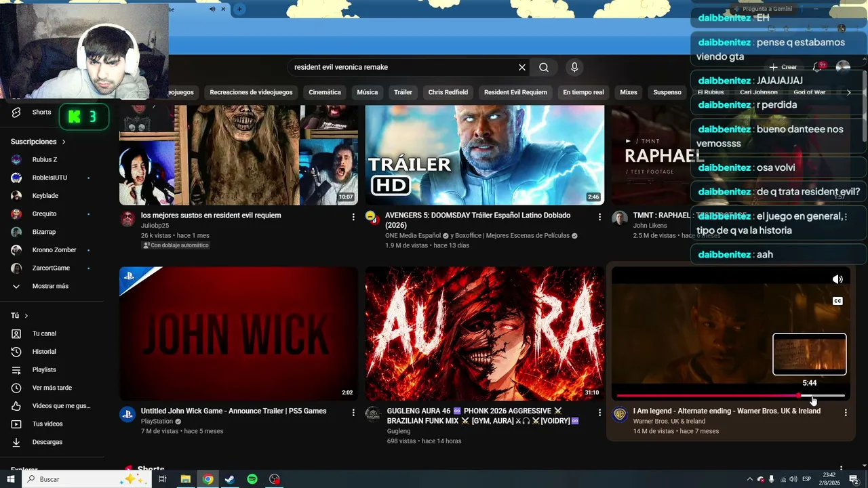Open options for the Gugleng Aura mix
This screenshot has width=868, height=488.
(599, 412)
